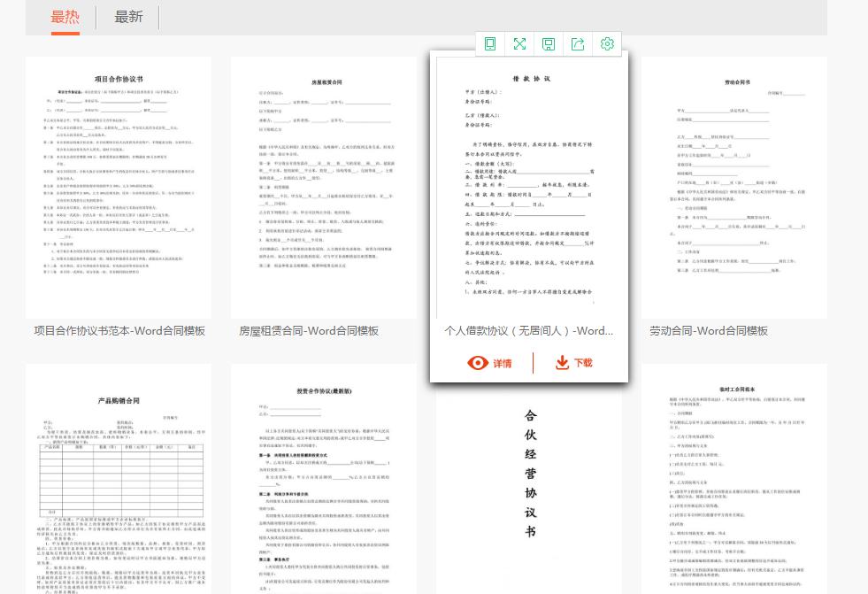Open the template settings gear
The height and width of the screenshot is (594, 868).
click(608, 43)
